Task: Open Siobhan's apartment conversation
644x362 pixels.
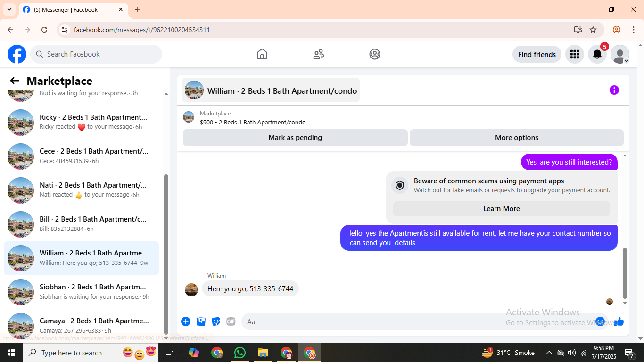Action: pyautogui.click(x=81, y=292)
